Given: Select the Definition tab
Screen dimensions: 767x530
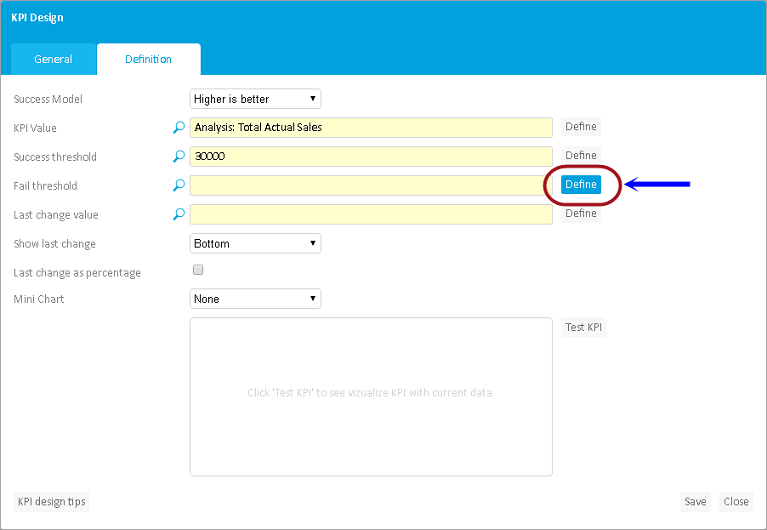Looking at the screenshot, I should pos(148,59).
